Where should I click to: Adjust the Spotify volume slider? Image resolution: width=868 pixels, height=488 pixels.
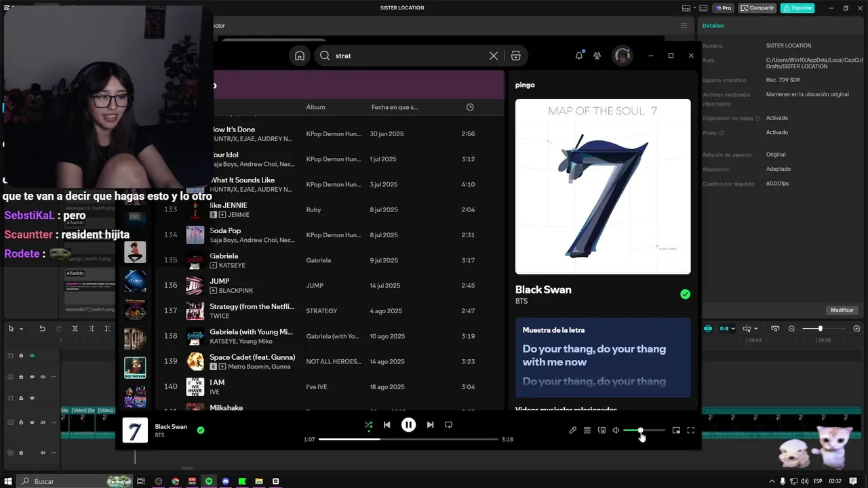[644, 430]
